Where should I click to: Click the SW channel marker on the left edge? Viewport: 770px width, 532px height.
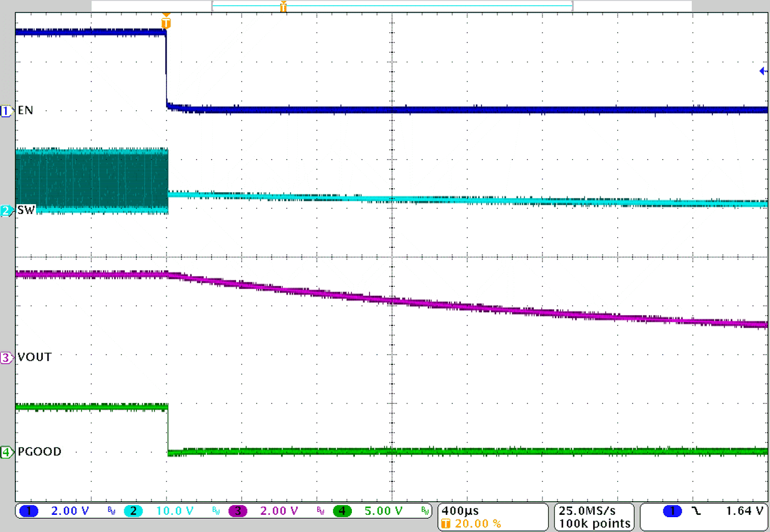click(x=6, y=211)
